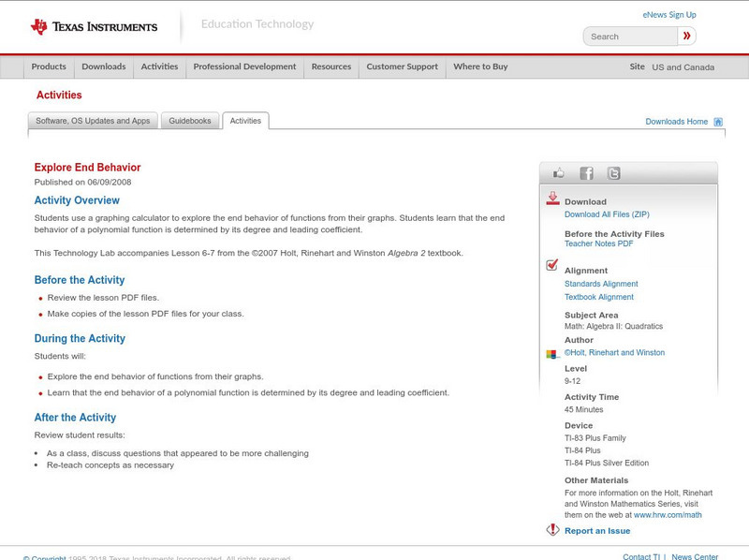The height and width of the screenshot is (560, 749).
Task: Open the News Center footer link
Action: [x=695, y=556]
